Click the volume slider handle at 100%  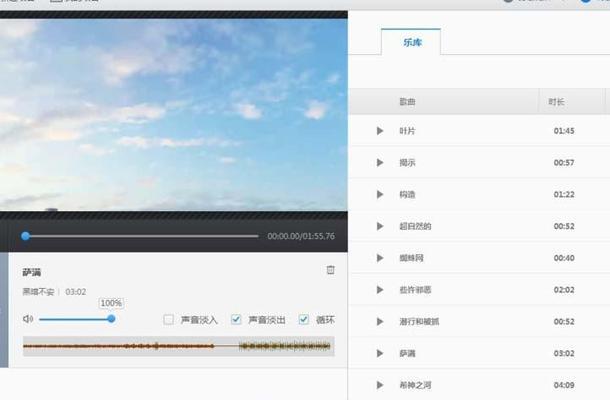pos(111,319)
